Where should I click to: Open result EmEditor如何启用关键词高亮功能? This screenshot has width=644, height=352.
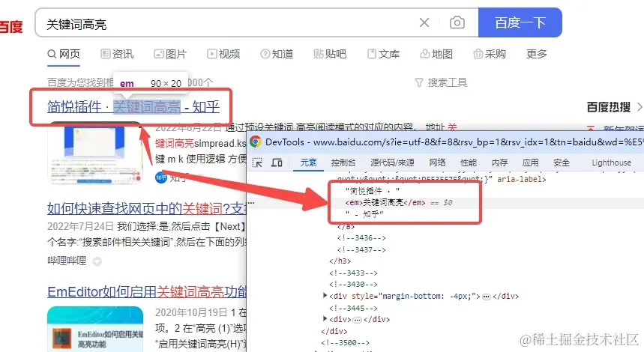pos(146,291)
